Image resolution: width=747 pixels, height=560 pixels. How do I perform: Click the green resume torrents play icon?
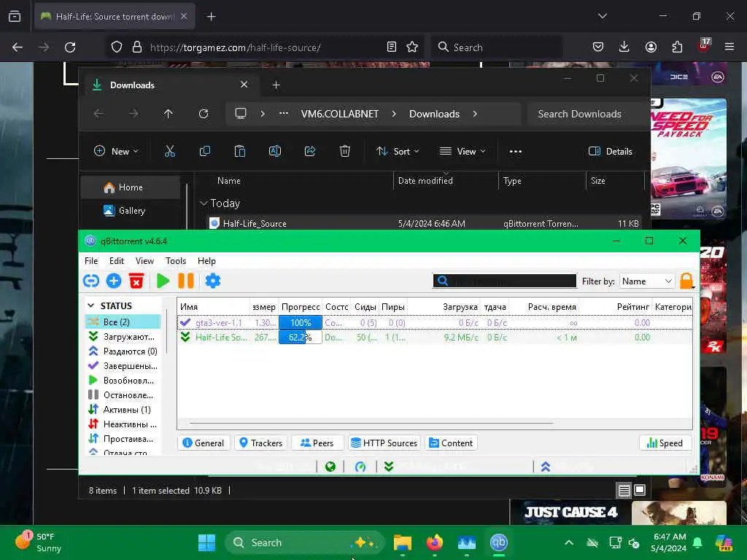coord(163,281)
